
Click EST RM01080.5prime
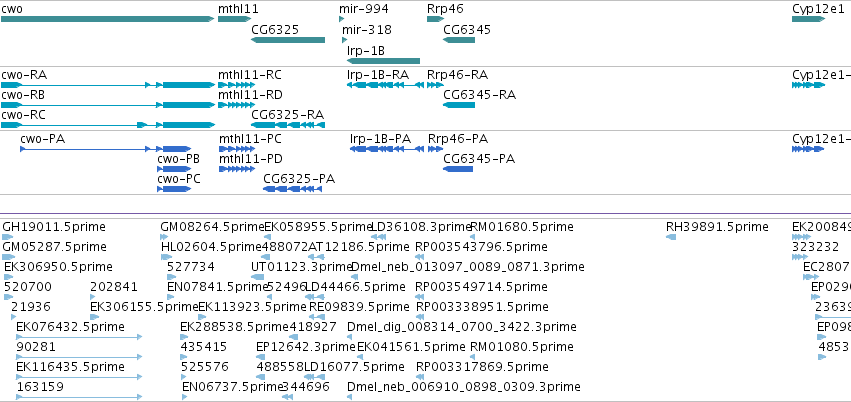pos(522,347)
